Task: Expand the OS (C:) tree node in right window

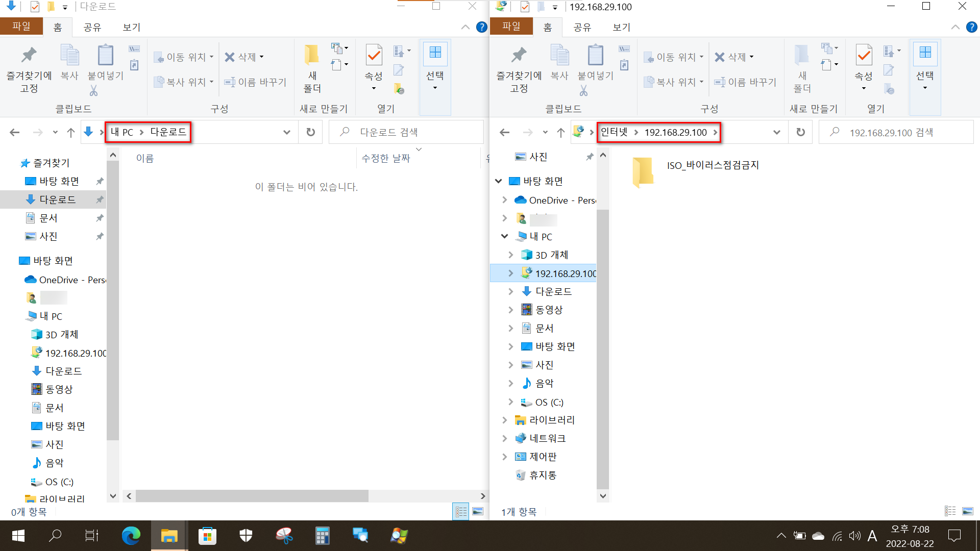Action: (x=511, y=402)
